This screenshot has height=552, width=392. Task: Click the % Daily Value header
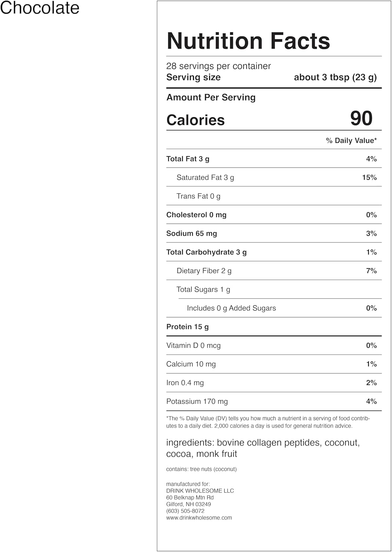(351, 141)
